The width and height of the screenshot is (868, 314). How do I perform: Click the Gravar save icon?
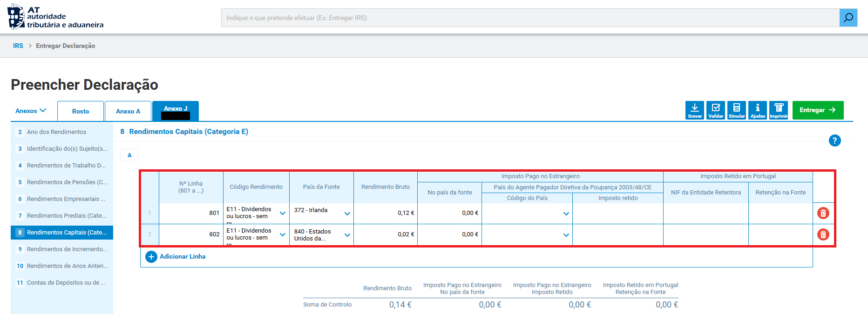[695, 110]
